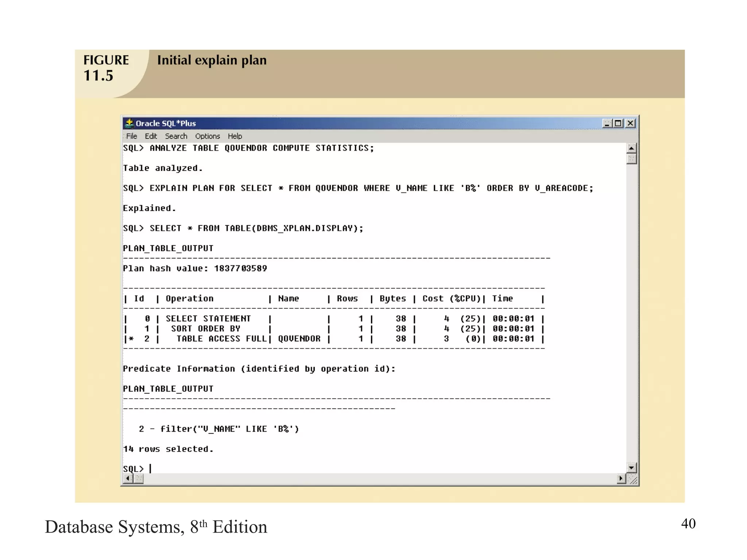Click the horizontal scrollbar thumb
Screen dimensions: 747x560
coord(139,478)
